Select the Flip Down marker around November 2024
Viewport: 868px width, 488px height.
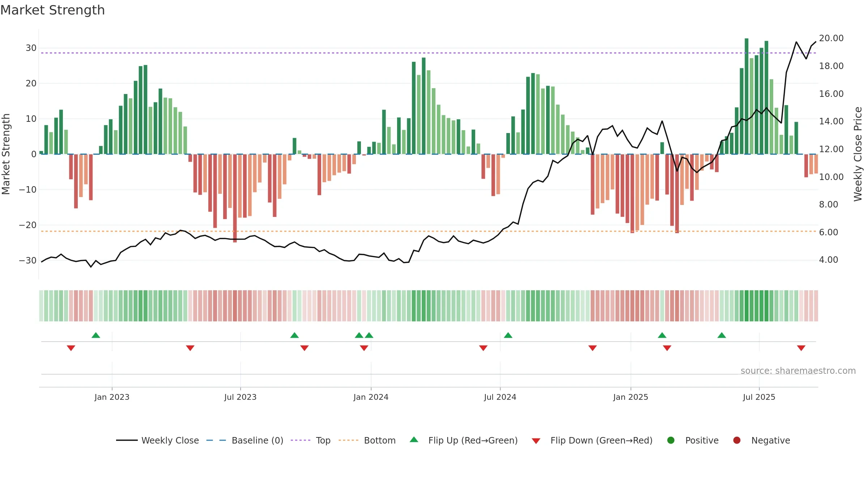click(592, 348)
